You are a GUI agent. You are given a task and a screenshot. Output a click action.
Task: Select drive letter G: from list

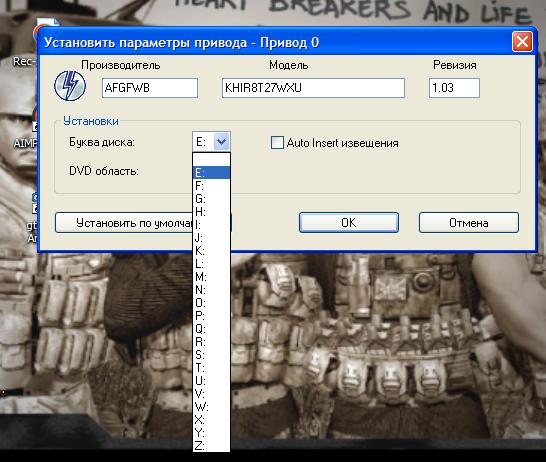[x=211, y=198]
